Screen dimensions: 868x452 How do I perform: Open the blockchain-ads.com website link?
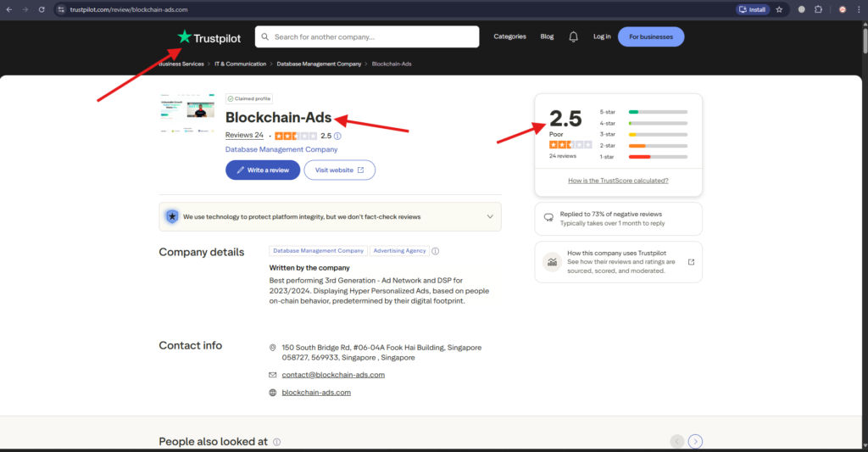click(x=315, y=393)
